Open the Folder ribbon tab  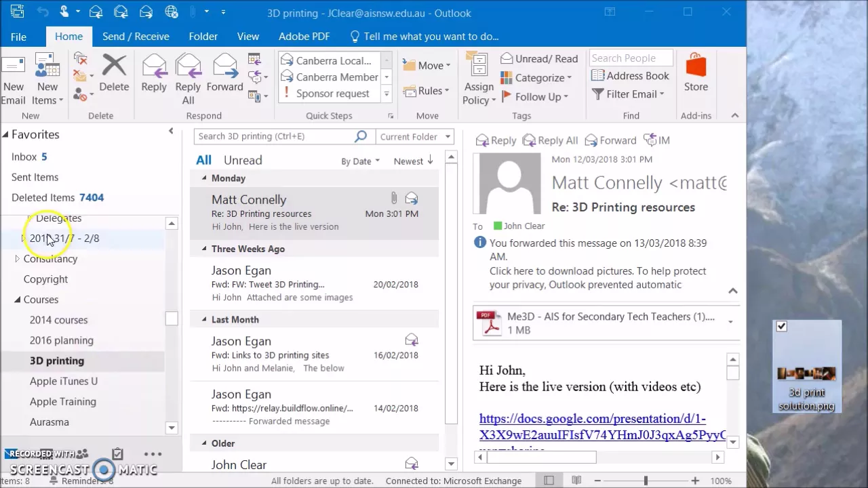tap(203, 37)
